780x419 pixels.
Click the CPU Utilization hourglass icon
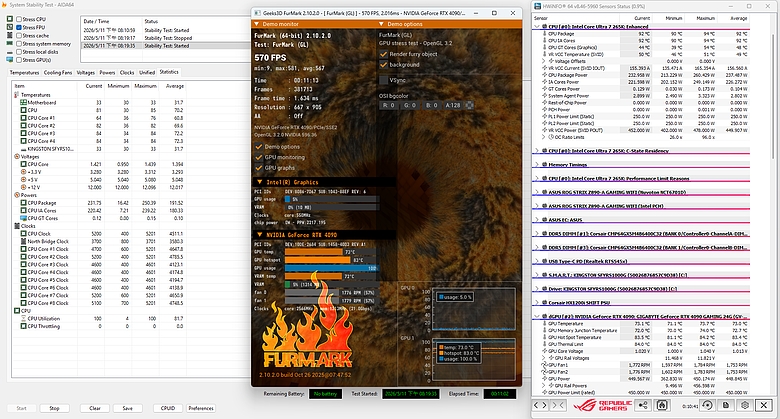[23, 318]
